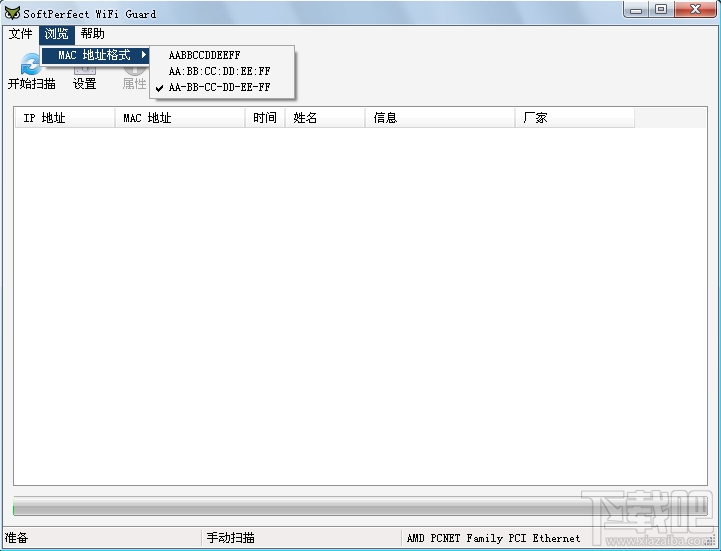721x551 pixels.
Task: Click the Properties (属性) toolbar button
Action: 134,77
